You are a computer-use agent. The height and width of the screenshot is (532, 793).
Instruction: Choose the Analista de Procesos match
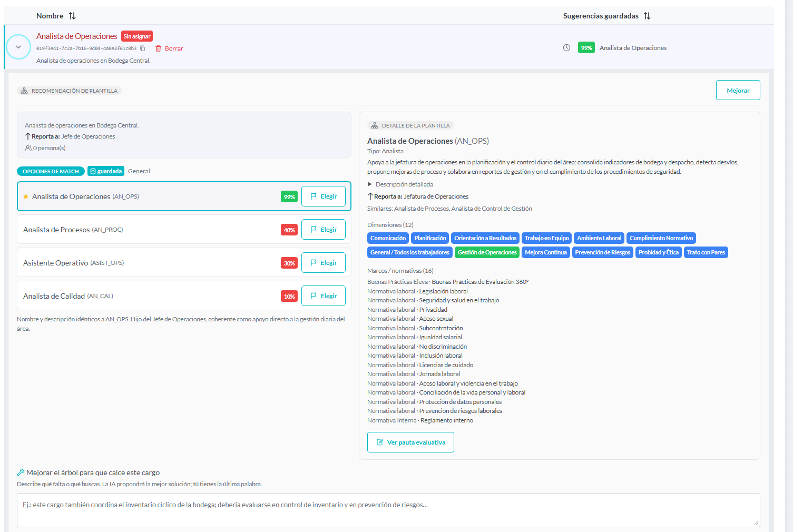pyautogui.click(x=324, y=230)
